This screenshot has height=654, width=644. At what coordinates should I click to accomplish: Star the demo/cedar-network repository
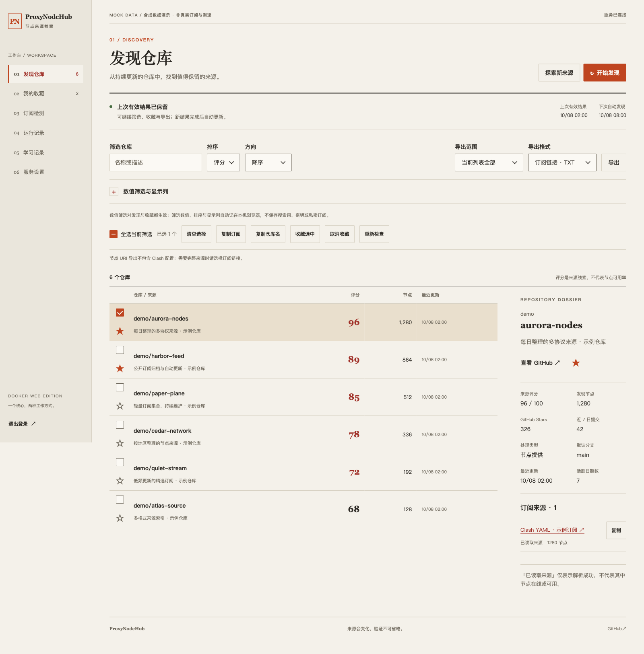coord(120,443)
